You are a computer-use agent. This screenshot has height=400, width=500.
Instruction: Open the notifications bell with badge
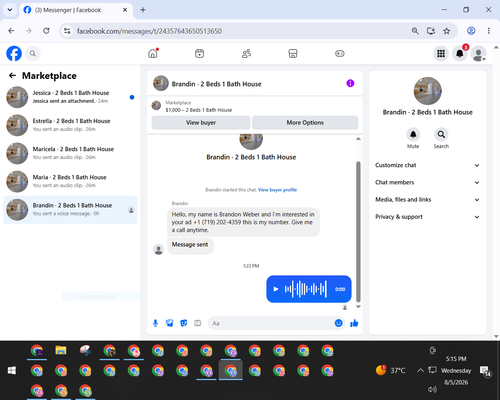click(460, 53)
